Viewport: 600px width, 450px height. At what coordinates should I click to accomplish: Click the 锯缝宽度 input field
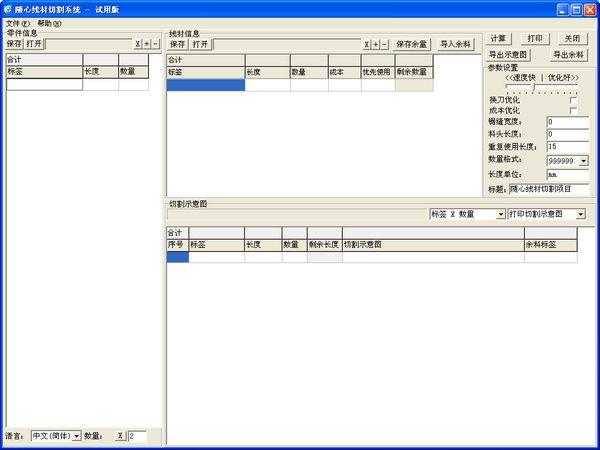point(567,122)
